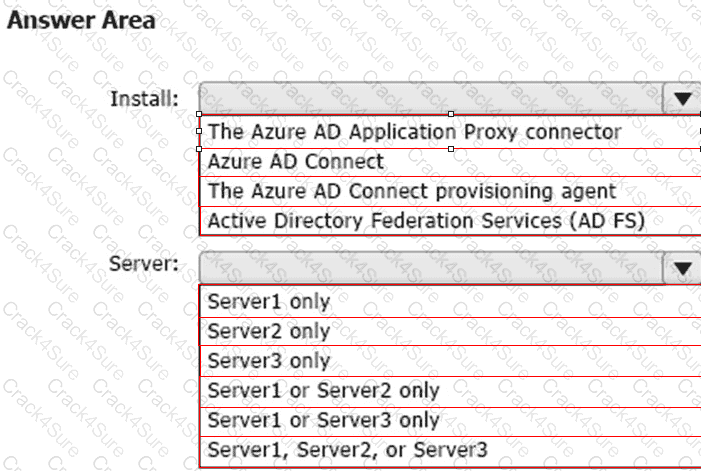The width and height of the screenshot is (701, 471).
Task: Pick Active Directory Federation Services (AD FS)
Action: pos(426,220)
